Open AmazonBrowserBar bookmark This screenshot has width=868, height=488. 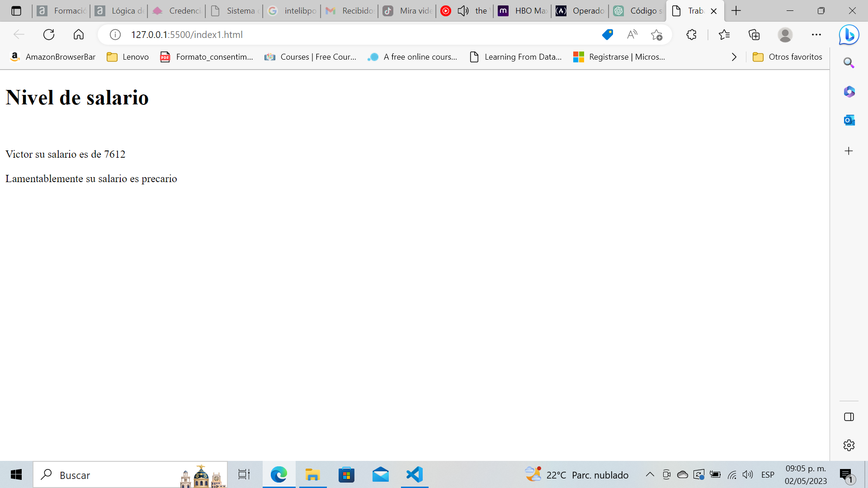pos(53,57)
